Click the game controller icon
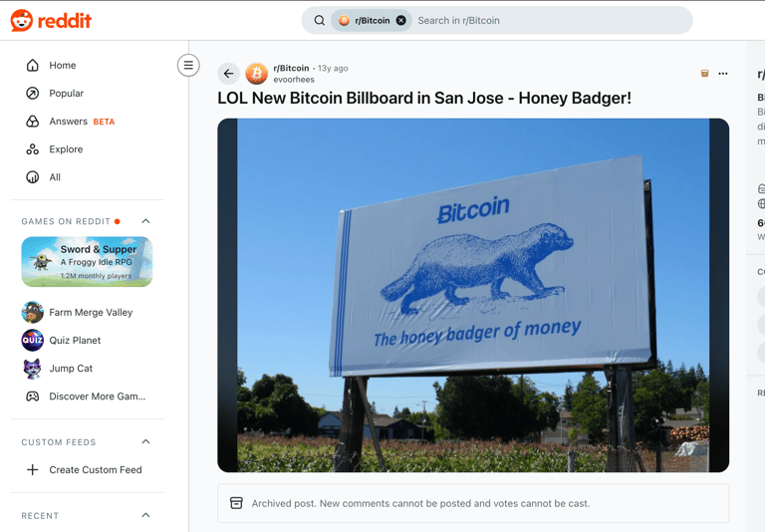The height and width of the screenshot is (532, 765). [33, 397]
